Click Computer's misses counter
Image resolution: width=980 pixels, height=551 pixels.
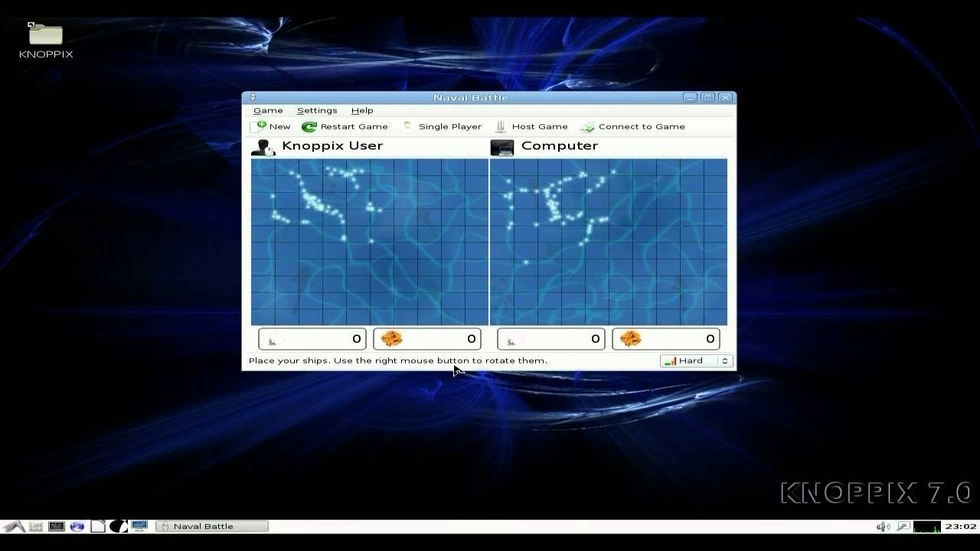click(x=551, y=338)
